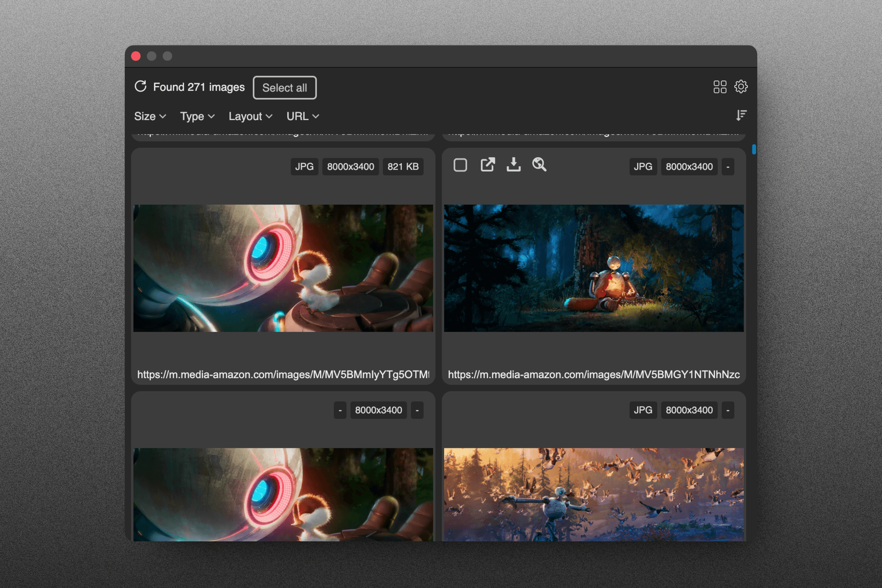The height and width of the screenshot is (588, 882).
Task: Open the Size filter dropdown
Action: tap(150, 116)
